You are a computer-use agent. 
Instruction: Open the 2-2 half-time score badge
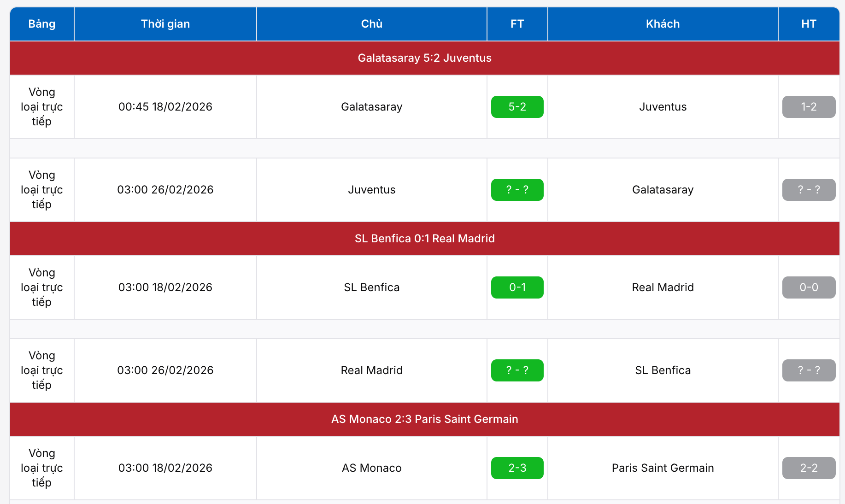coord(809,468)
